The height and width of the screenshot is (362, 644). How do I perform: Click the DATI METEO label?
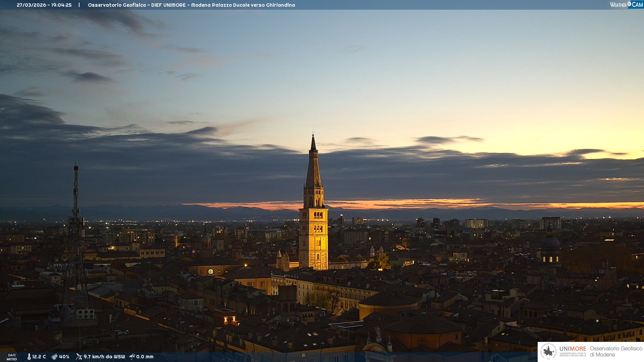pos(12,357)
